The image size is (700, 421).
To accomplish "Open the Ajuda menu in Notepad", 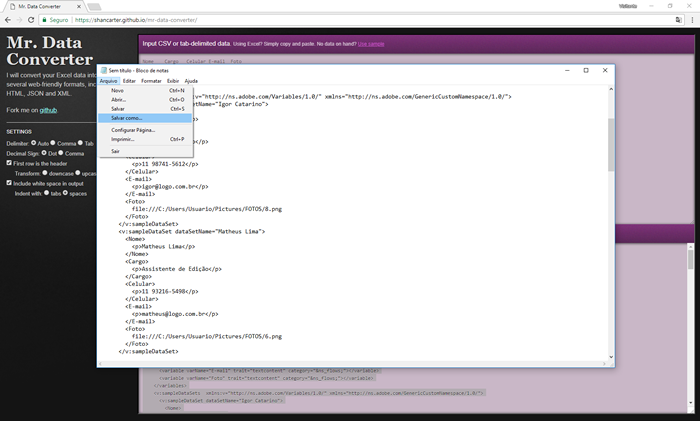I will click(191, 81).
